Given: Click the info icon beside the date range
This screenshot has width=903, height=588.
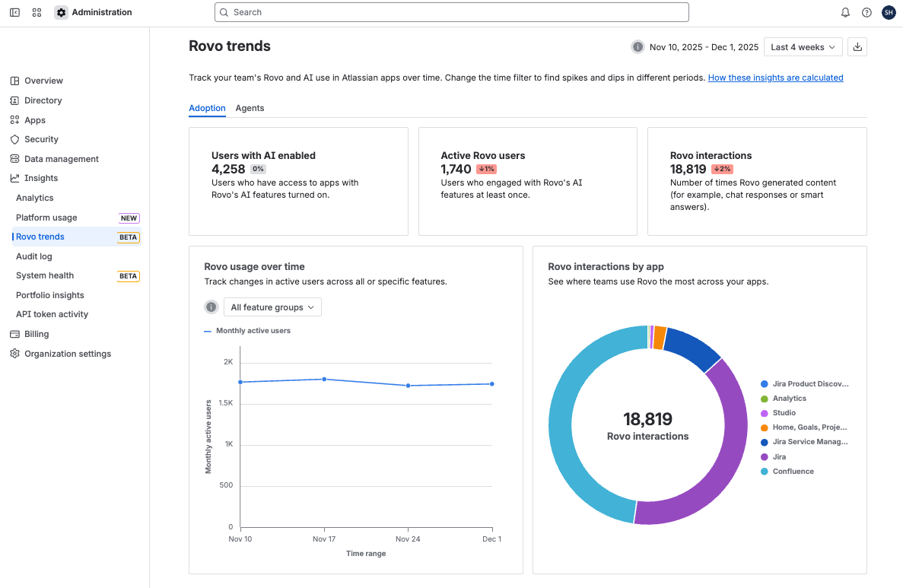Looking at the screenshot, I should pyautogui.click(x=638, y=46).
